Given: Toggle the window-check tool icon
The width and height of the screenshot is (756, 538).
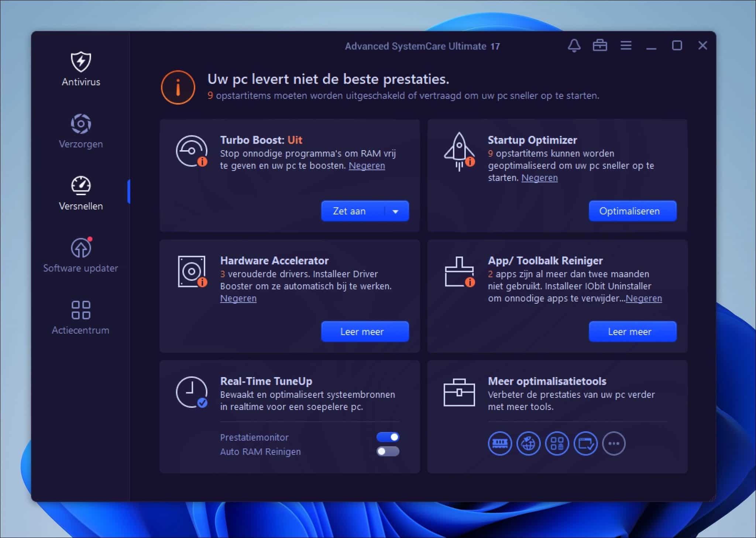Looking at the screenshot, I should coord(586,444).
